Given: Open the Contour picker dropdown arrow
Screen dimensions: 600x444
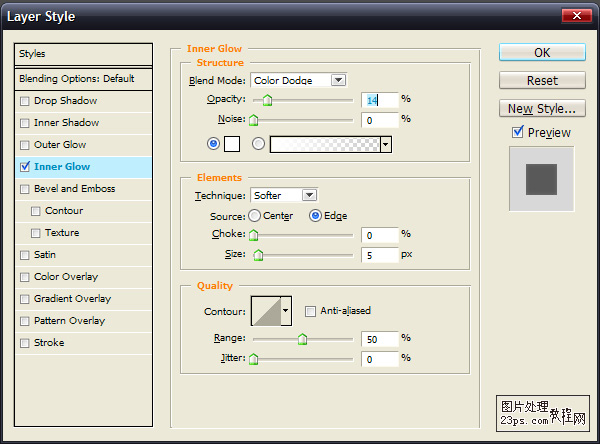Looking at the screenshot, I should (x=286, y=311).
